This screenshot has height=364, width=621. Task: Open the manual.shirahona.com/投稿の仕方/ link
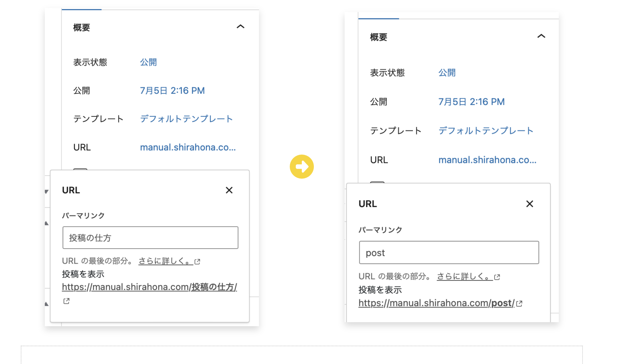pos(149,287)
